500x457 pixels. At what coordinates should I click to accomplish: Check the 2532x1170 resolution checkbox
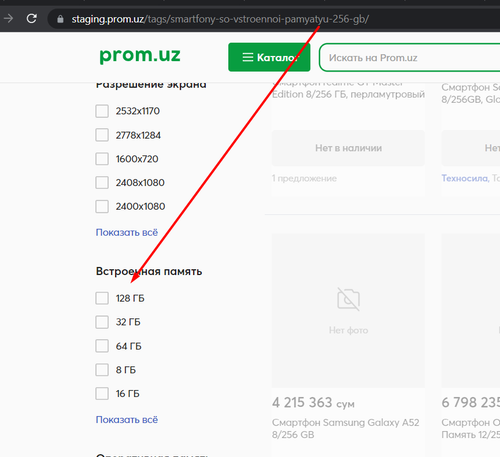102,111
